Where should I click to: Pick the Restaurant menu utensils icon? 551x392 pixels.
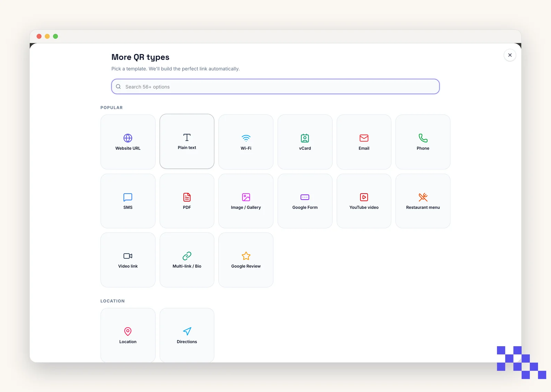(x=423, y=197)
